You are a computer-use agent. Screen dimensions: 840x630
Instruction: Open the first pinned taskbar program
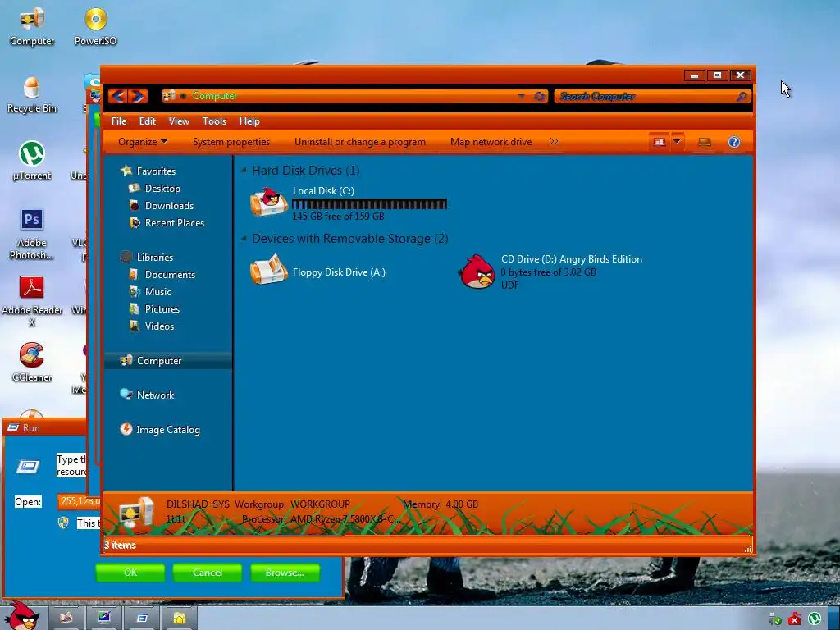[66, 619]
